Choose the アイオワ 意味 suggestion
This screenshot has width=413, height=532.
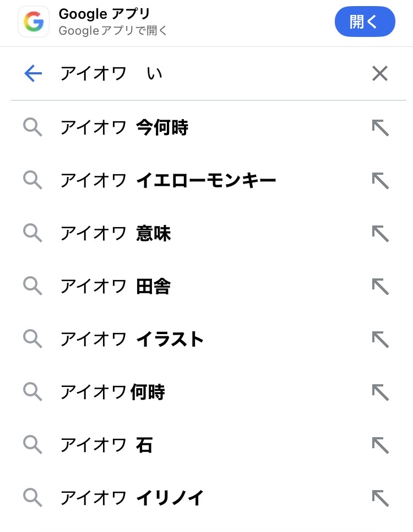point(116,233)
